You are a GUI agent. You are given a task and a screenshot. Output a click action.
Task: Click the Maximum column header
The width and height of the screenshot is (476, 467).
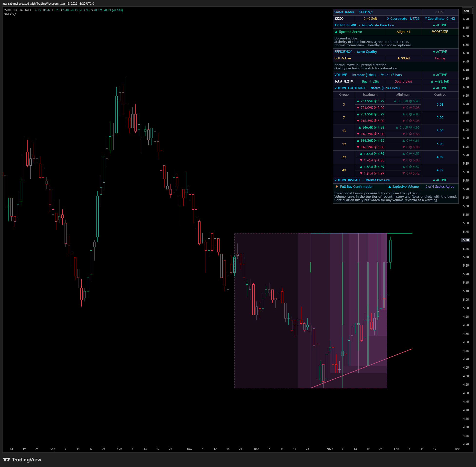tap(370, 95)
